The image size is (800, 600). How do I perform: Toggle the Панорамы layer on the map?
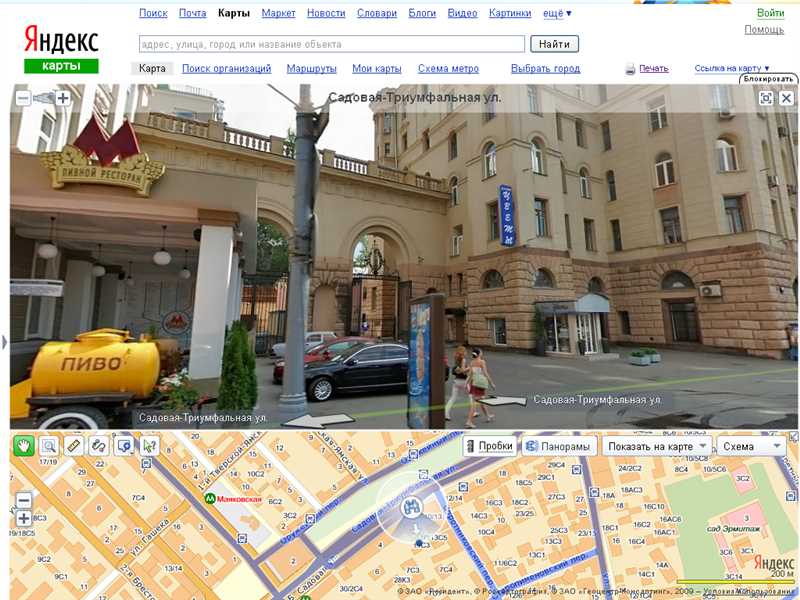559,446
